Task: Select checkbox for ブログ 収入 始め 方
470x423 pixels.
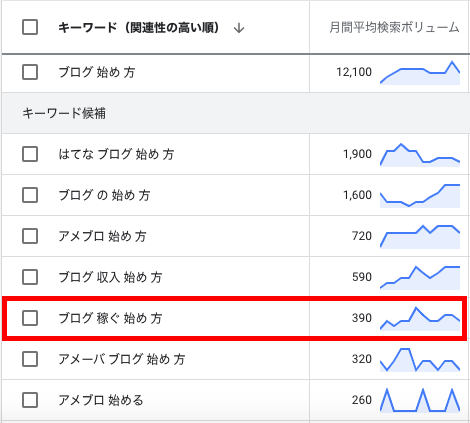Action: (x=30, y=277)
